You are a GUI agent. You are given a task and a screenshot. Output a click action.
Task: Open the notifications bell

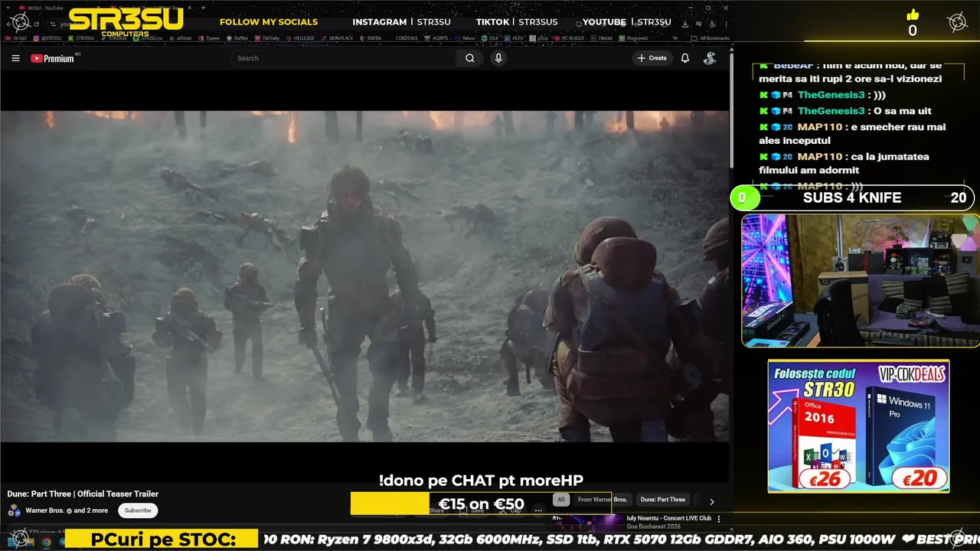(685, 58)
